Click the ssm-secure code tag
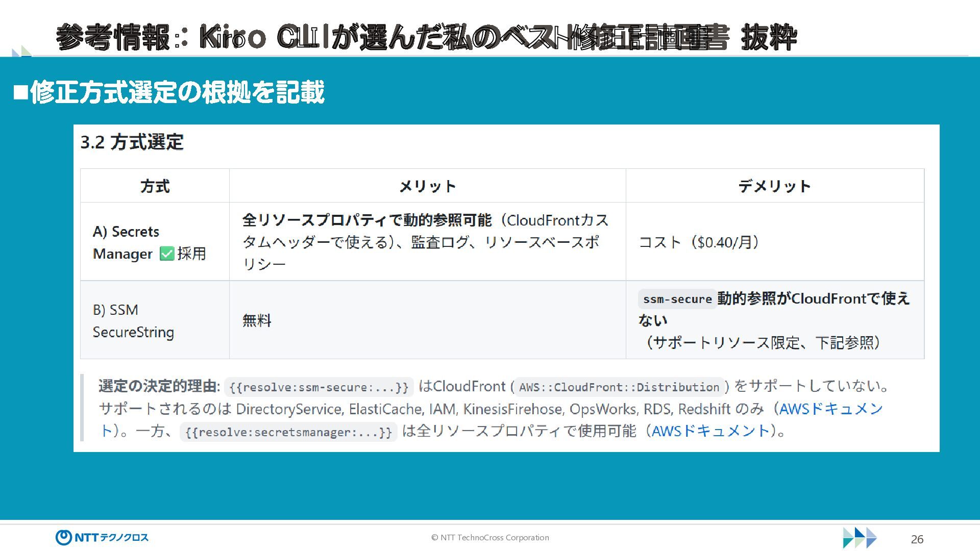 (677, 299)
